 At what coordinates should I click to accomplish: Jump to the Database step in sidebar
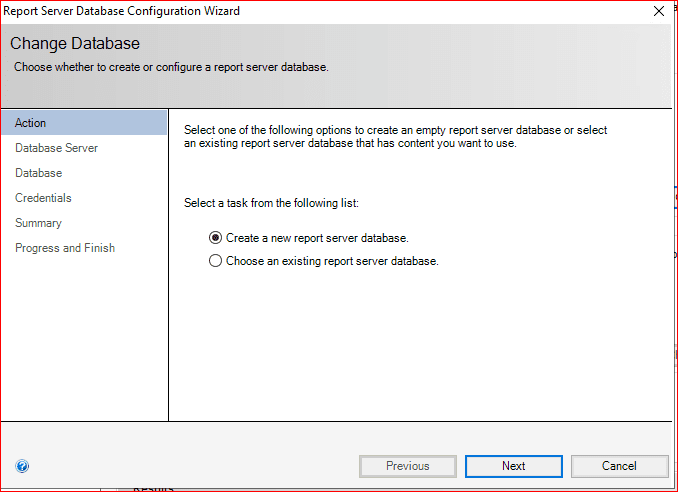[38, 173]
